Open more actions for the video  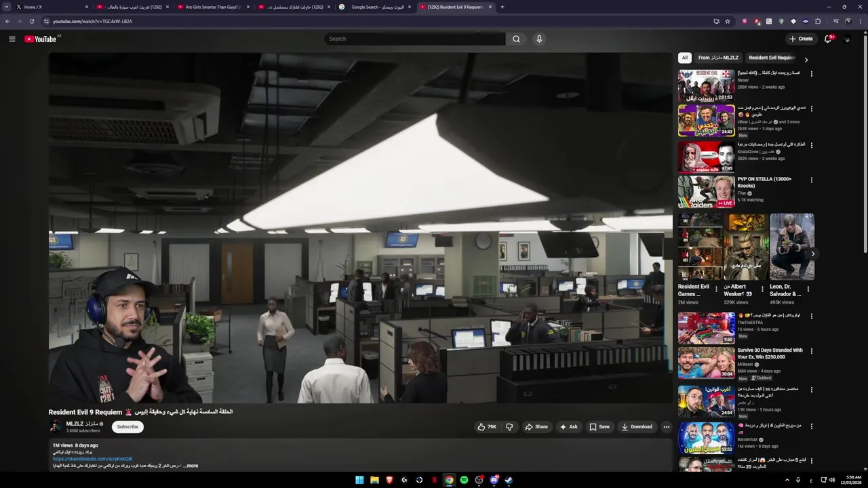[666, 427]
